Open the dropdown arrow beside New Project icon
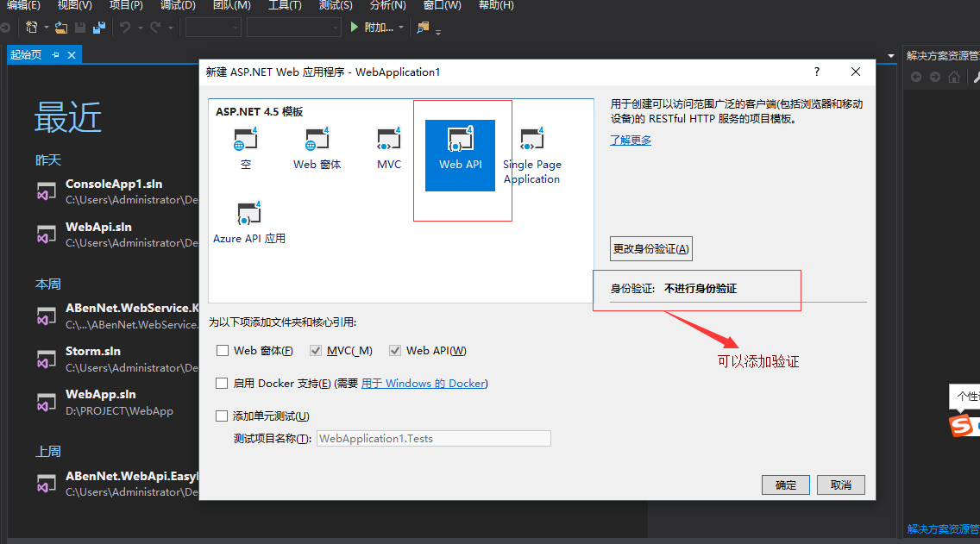Screen dimensions: 980x544 47,28
